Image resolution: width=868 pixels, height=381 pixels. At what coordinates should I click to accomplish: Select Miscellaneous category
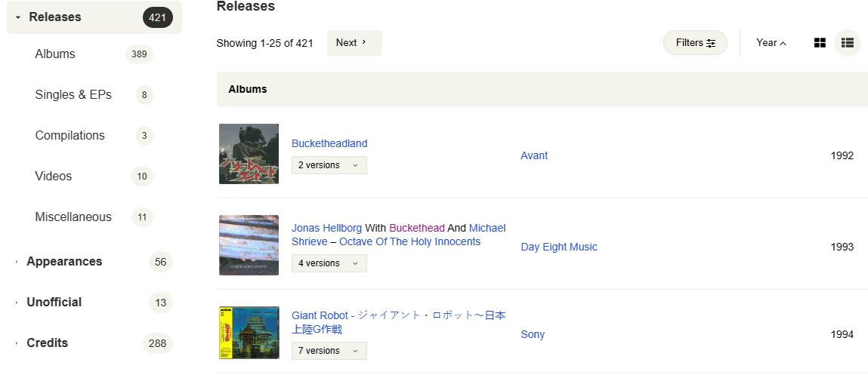click(73, 217)
